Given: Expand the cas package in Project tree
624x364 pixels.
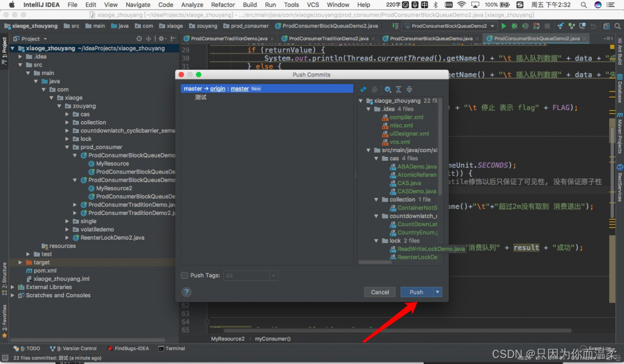Looking at the screenshot, I should click(x=67, y=114).
